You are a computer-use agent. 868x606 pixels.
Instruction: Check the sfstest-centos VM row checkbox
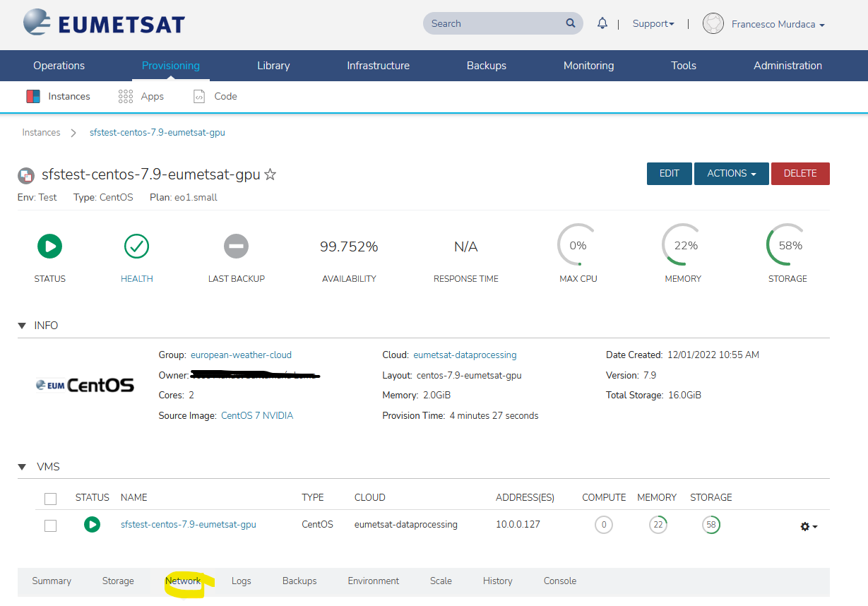tap(50, 526)
